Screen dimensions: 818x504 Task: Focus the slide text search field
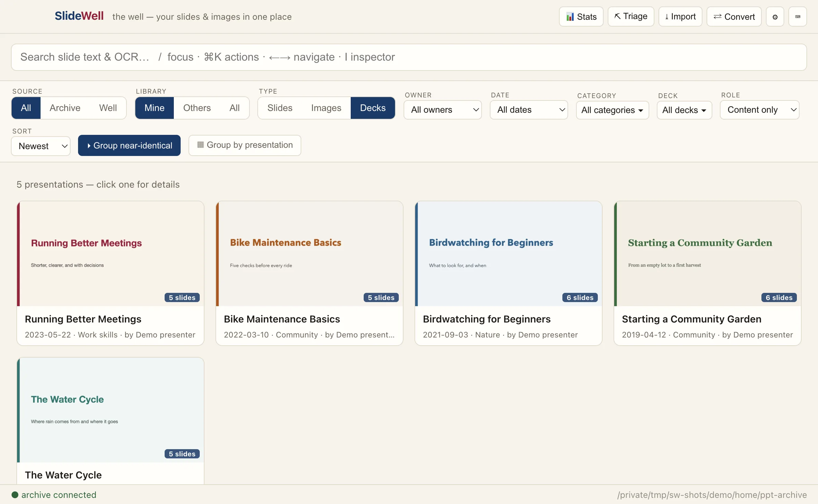tap(409, 57)
